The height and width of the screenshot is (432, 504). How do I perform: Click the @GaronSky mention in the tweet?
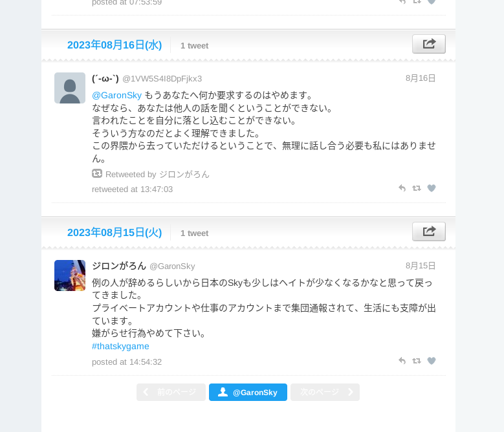click(116, 95)
